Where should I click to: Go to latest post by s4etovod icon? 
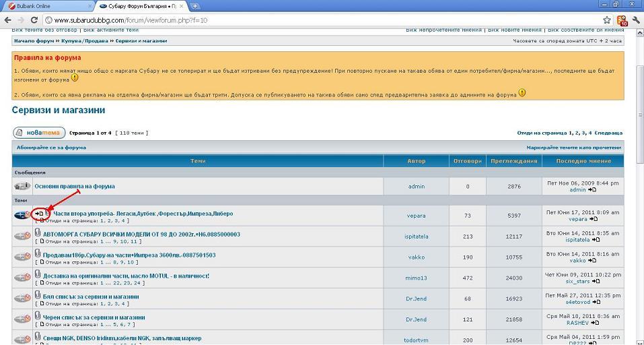click(596, 303)
